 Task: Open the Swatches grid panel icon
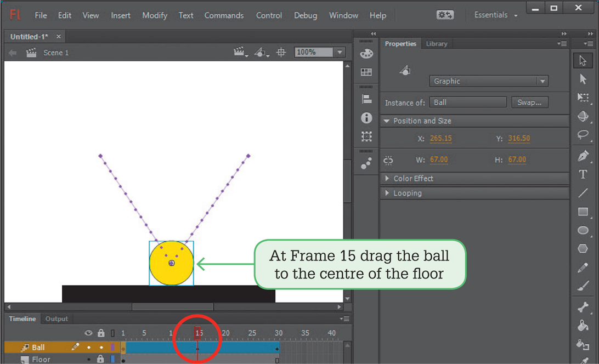pyautogui.click(x=366, y=72)
